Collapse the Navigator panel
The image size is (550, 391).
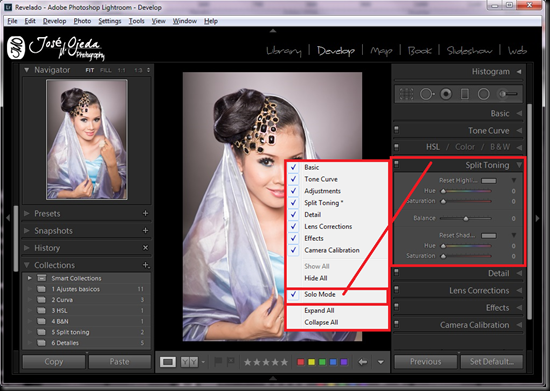pos(27,70)
